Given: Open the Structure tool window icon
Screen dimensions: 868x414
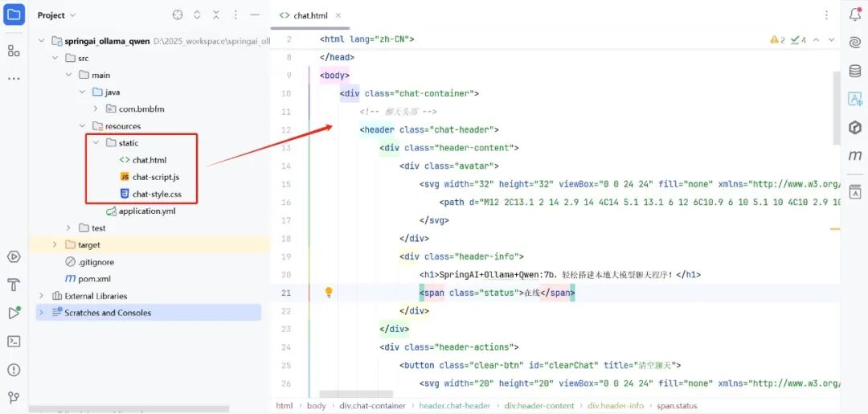Looking at the screenshot, I should click(x=14, y=51).
